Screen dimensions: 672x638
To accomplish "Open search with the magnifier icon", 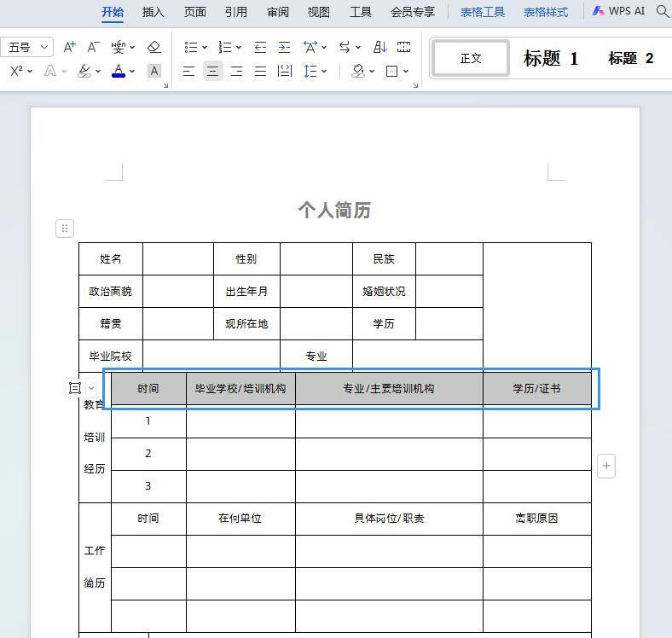I will tap(662, 12).
